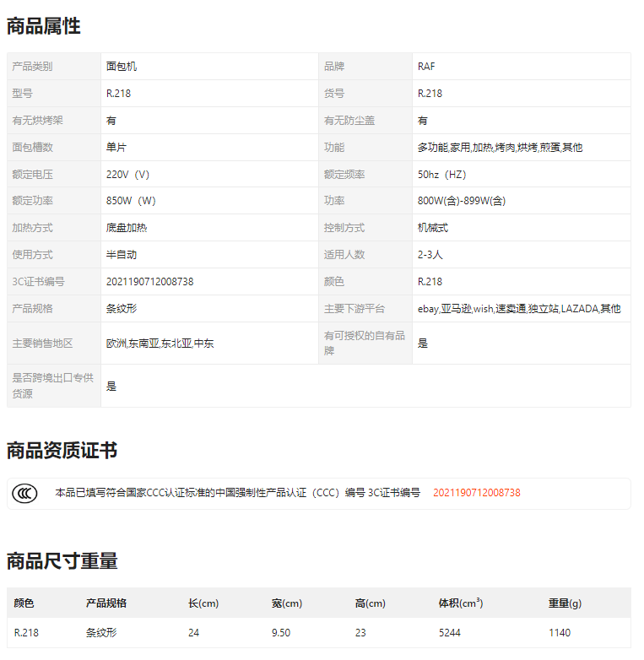Select volume value 5244

click(450, 633)
